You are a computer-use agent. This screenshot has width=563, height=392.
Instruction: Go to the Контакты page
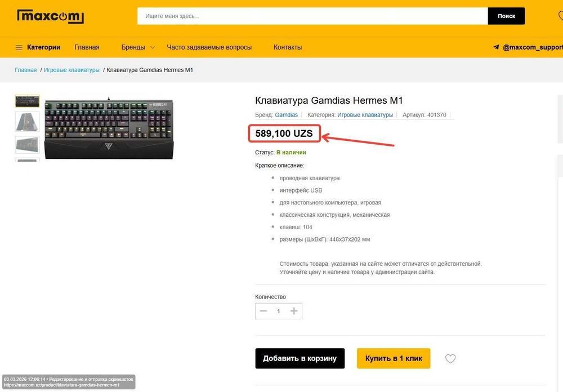tap(288, 47)
